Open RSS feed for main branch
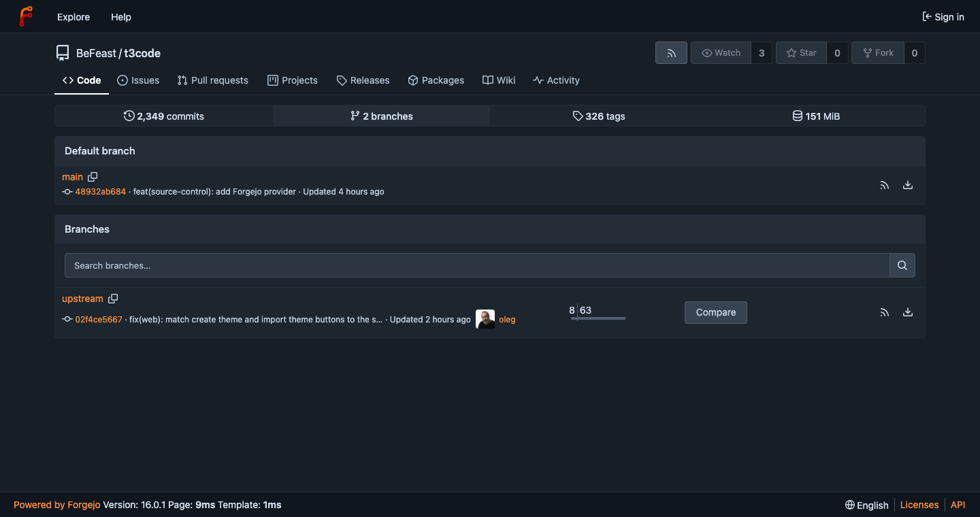The height and width of the screenshot is (517, 980). coord(885,185)
